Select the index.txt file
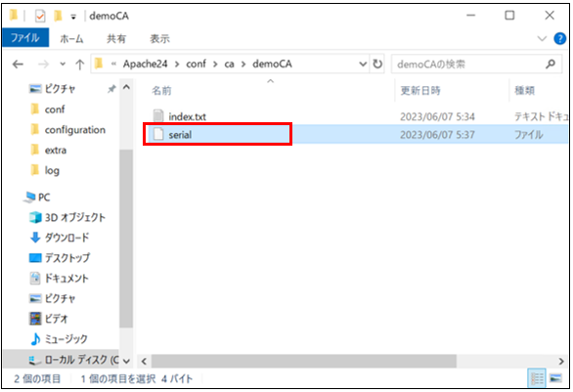 click(x=188, y=116)
